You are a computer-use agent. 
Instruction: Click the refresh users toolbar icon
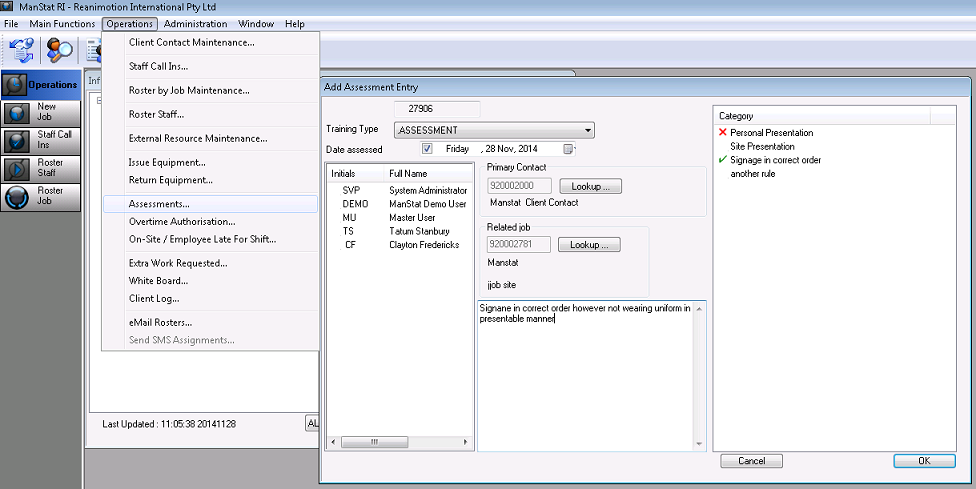tap(22, 49)
